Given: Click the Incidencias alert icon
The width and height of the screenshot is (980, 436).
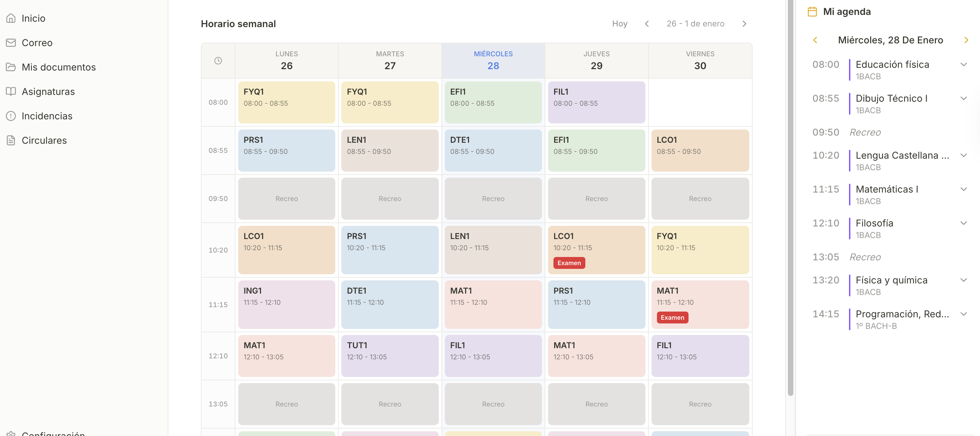Looking at the screenshot, I should 11,116.
